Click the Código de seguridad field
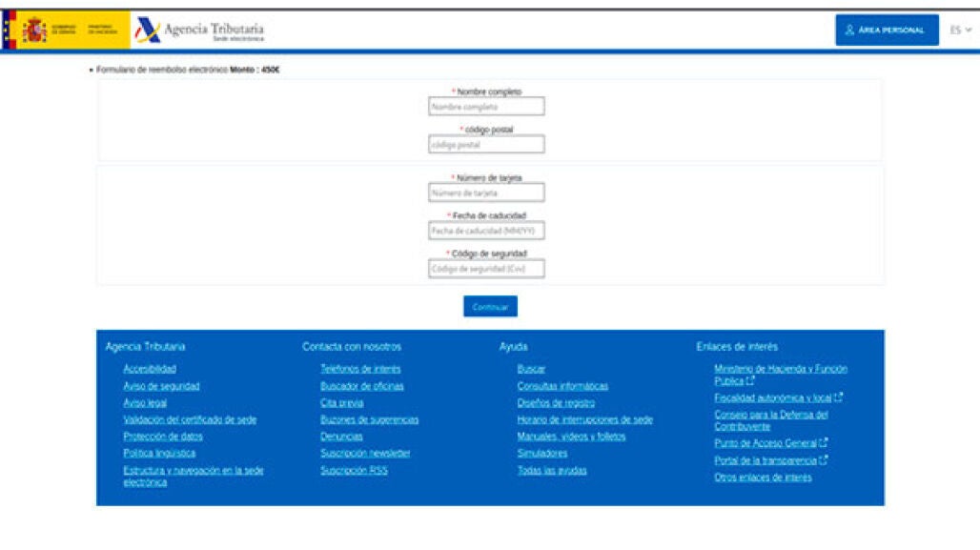 [x=486, y=269]
